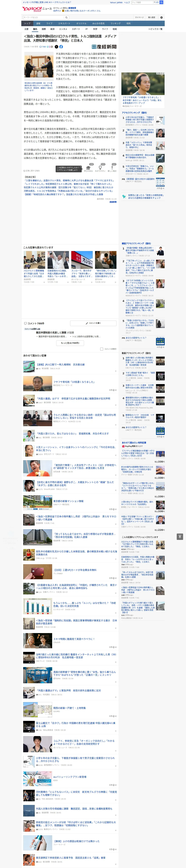The image size is (186, 868).
Task: Click the back-to-top arrow button
Action: (180, 536)
